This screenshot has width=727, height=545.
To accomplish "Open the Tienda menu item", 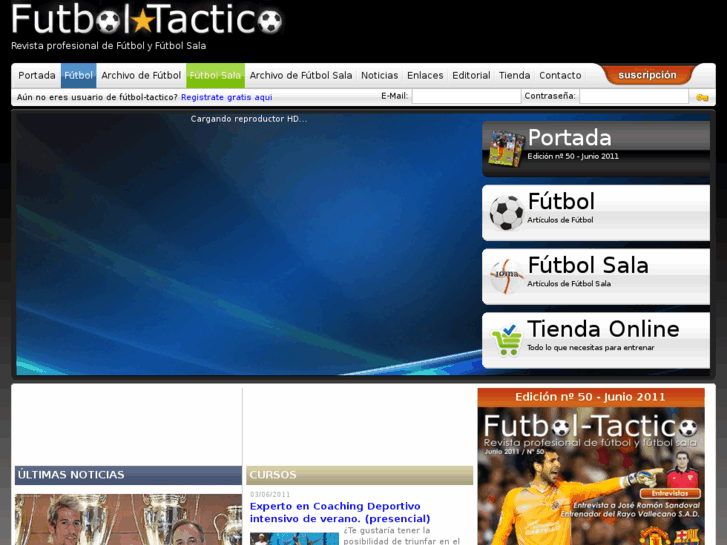I will tap(514, 75).
